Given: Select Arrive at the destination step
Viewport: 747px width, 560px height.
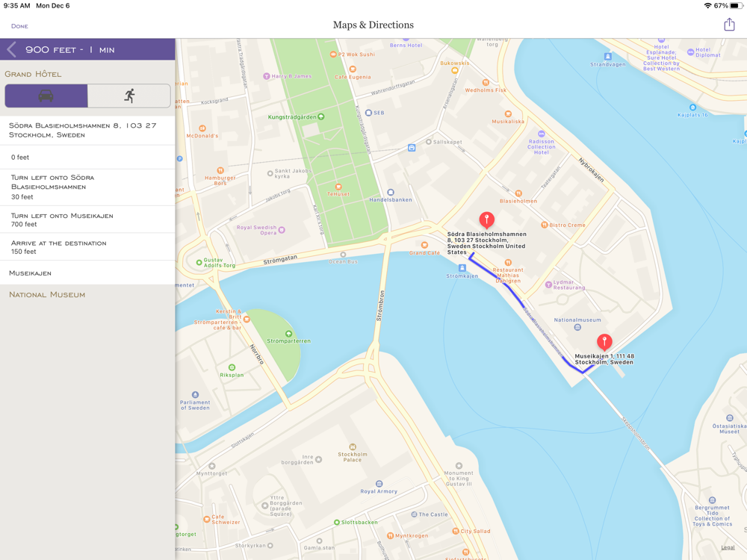Looking at the screenshot, I should tap(87, 246).
